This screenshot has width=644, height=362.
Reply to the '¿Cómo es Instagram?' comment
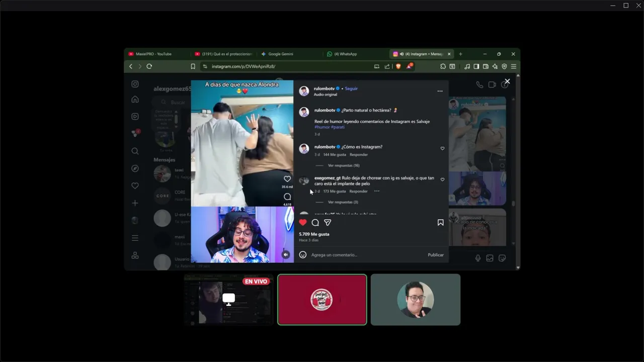click(x=359, y=154)
